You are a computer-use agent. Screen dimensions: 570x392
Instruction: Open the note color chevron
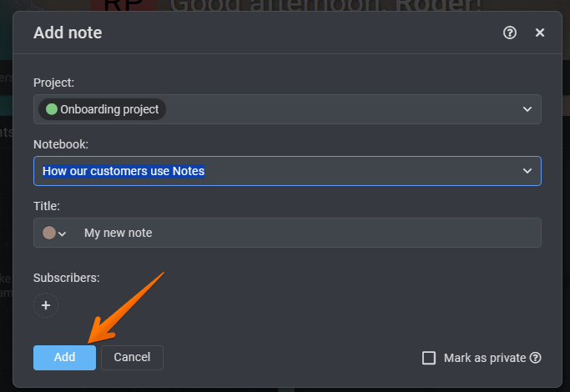click(x=63, y=234)
